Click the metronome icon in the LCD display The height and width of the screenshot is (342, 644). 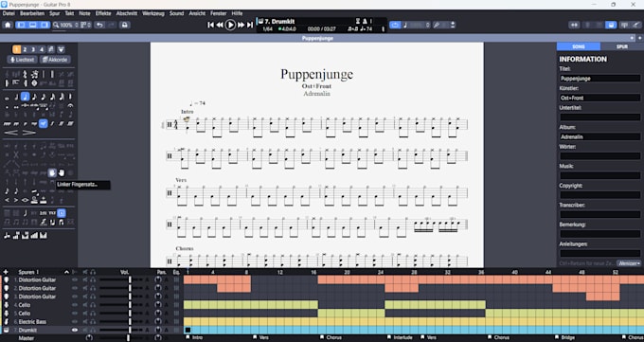pyautogui.click(x=365, y=21)
